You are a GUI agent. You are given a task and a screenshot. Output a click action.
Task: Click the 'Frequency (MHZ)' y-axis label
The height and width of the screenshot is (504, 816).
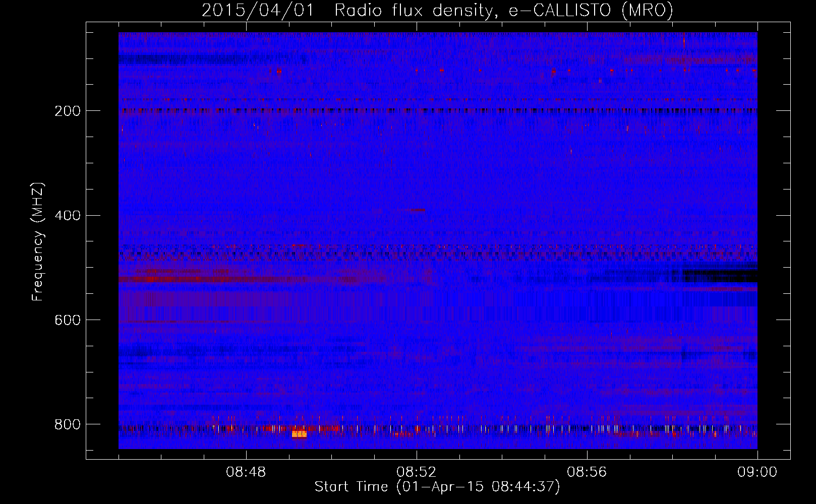(x=38, y=242)
